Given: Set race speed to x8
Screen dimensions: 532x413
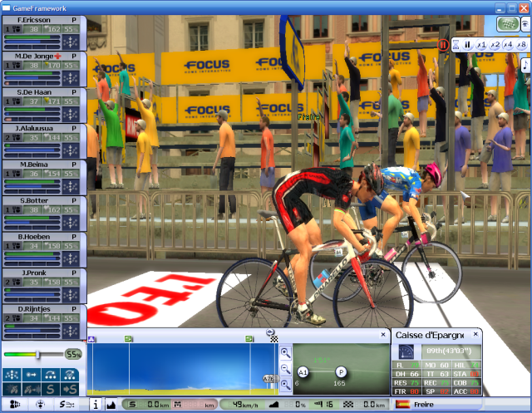Looking at the screenshot, I should [521, 45].
